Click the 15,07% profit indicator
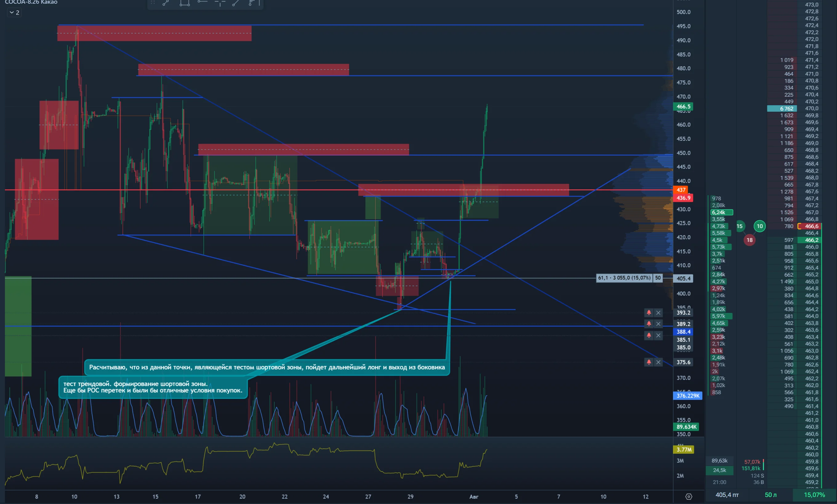 [x=814, y=495]
